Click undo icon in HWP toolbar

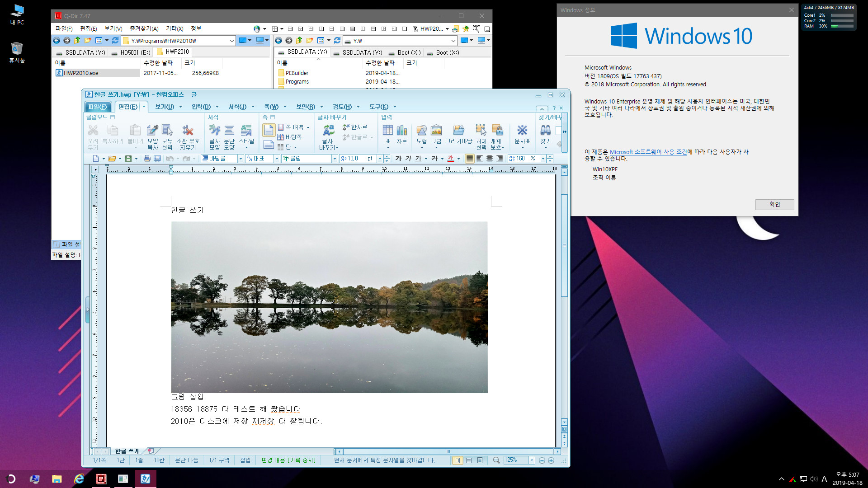(170, 159)
